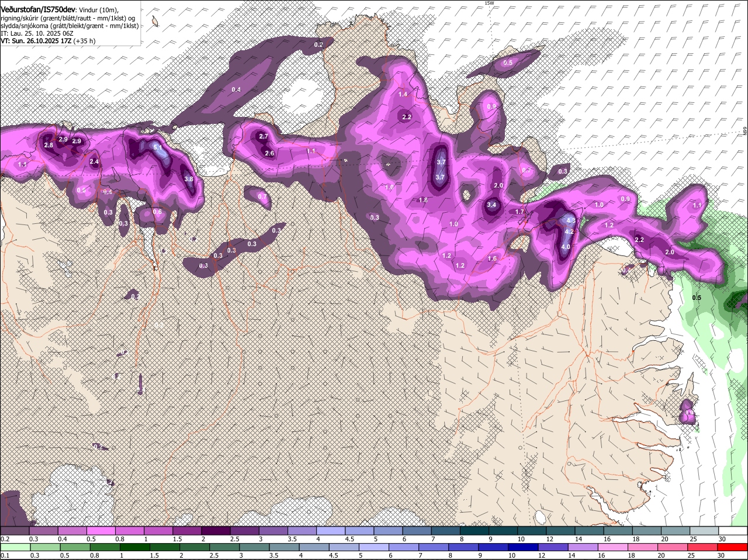Click the 1.7 value label on the map
This screenshot has height=560, width=748.
[520, 212]
